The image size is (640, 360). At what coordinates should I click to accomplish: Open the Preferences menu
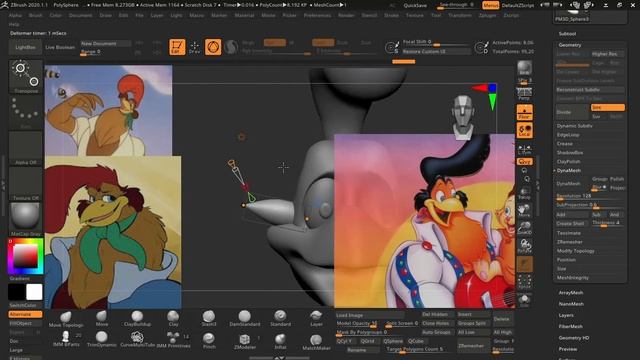click(317, 15)
